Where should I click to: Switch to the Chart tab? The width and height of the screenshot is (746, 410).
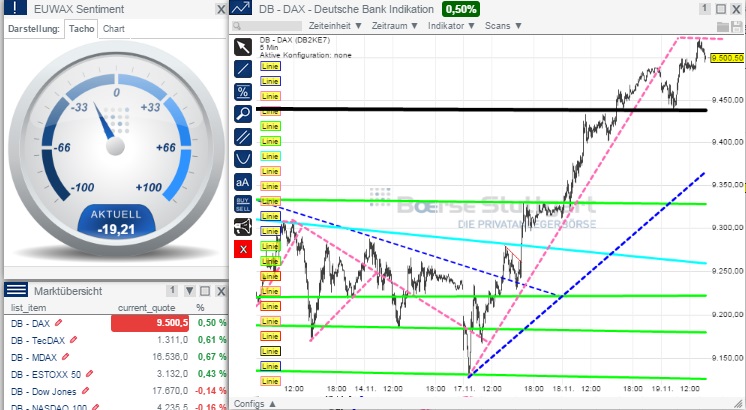tap(114, 29)
